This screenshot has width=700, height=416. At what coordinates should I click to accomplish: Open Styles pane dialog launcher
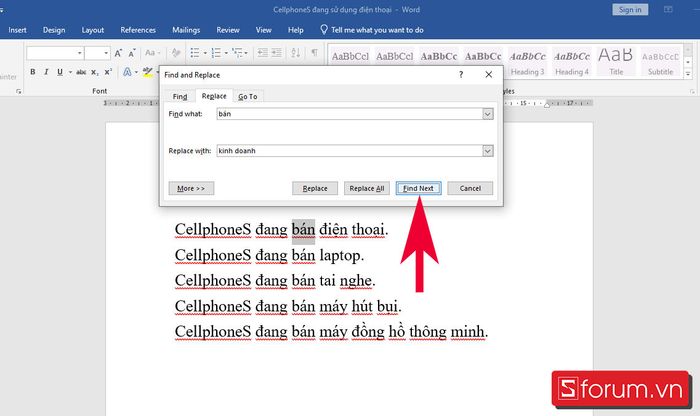692,91
